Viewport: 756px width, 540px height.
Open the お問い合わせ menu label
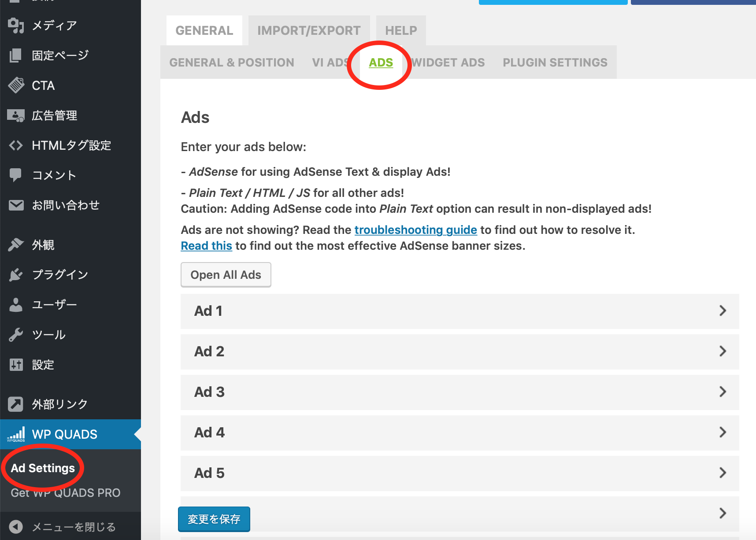[x=66, y=205]
